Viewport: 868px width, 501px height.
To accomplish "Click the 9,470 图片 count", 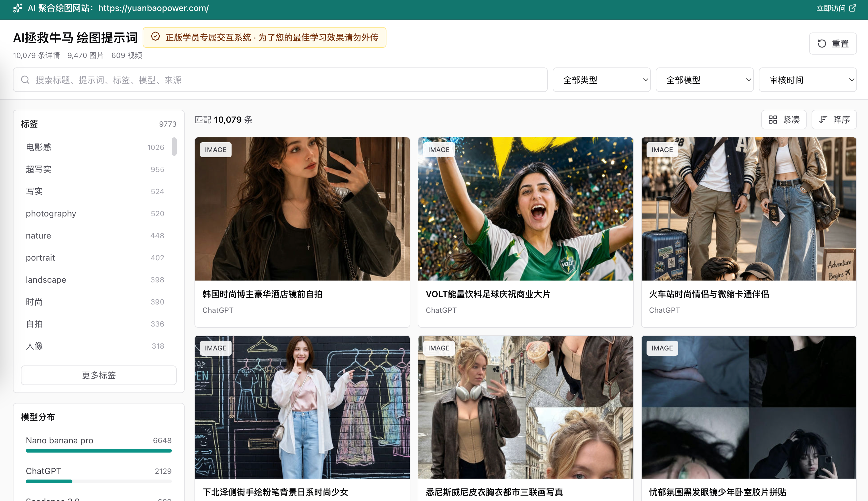I will [x=85, y=55].
